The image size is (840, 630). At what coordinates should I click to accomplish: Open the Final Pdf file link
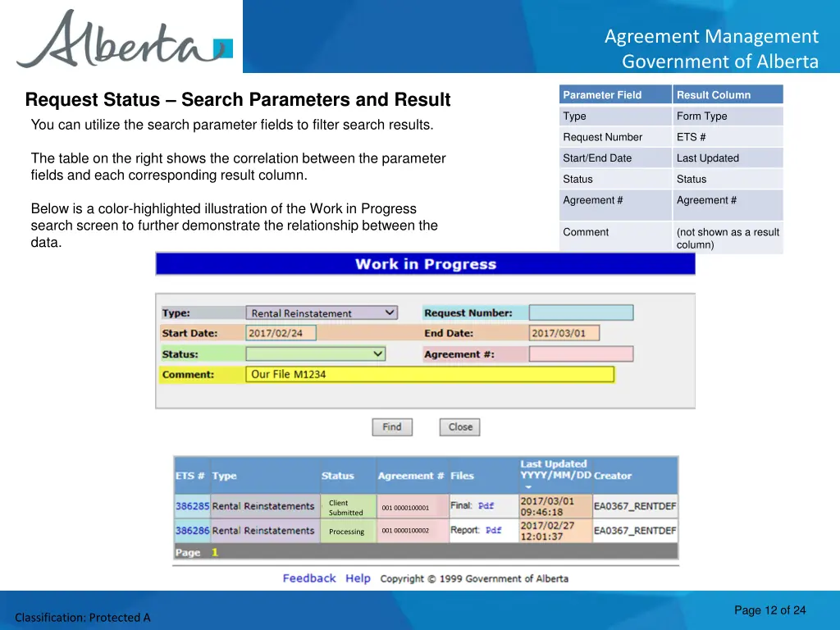point(486,507)
